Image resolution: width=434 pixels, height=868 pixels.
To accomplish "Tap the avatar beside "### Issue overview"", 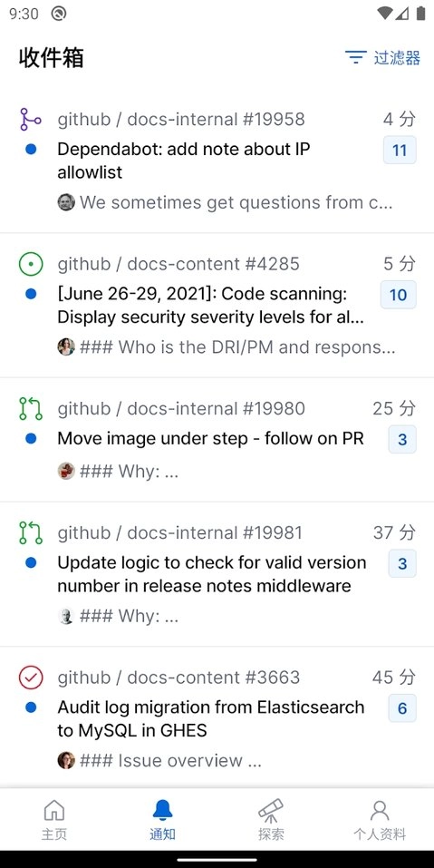I will point(66,760).
